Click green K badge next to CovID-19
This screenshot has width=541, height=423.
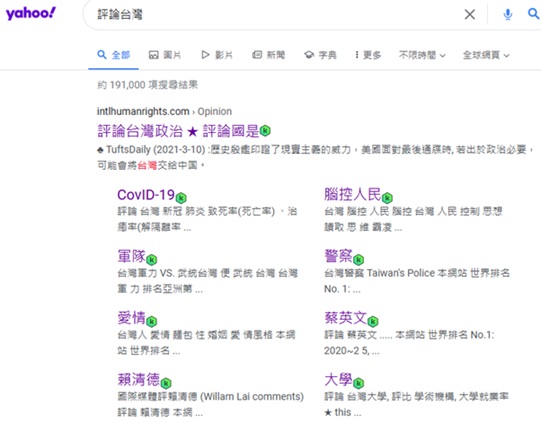(x=181, y=198)
